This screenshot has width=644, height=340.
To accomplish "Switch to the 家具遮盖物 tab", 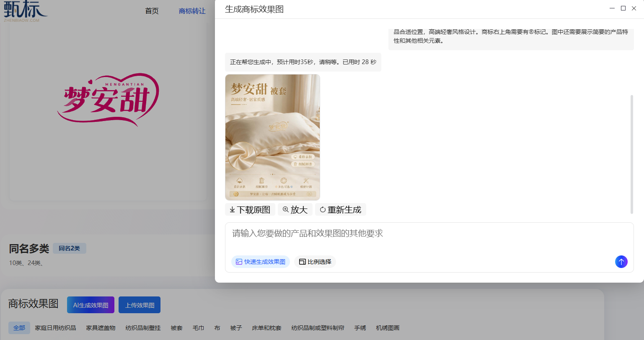I will point(101,328).
